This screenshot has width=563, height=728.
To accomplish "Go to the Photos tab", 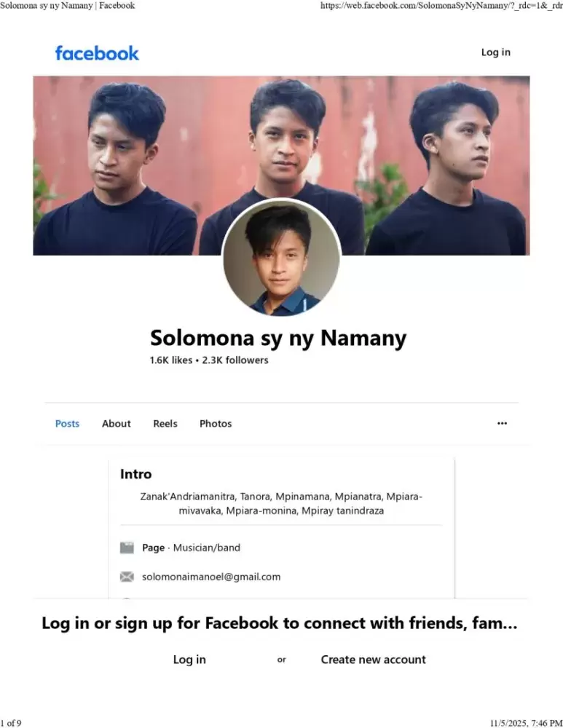I will (216, 424).
